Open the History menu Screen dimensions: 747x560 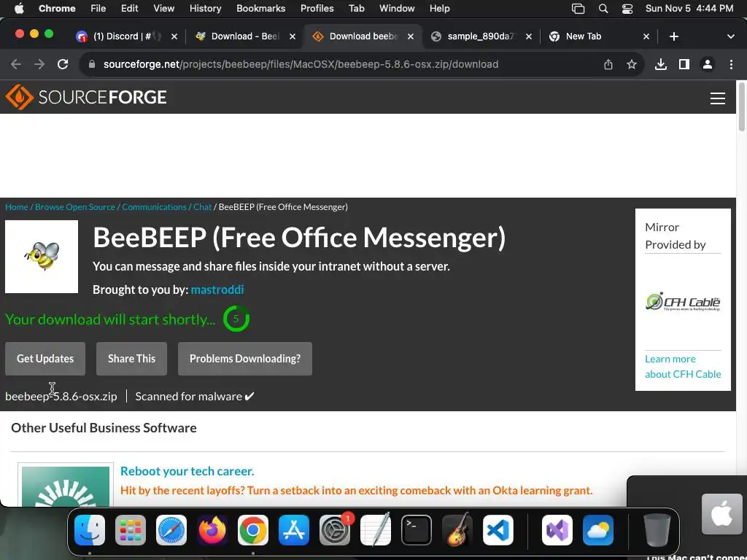point(205,9)
